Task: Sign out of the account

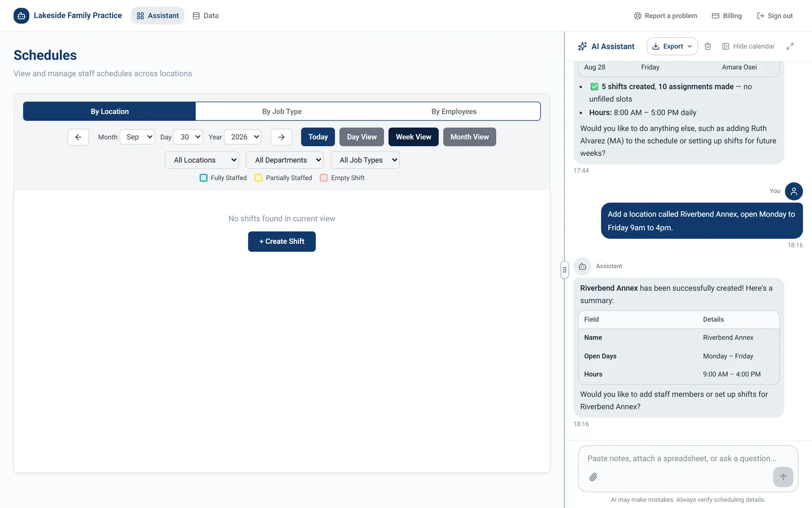Action: tap(774, 16)
